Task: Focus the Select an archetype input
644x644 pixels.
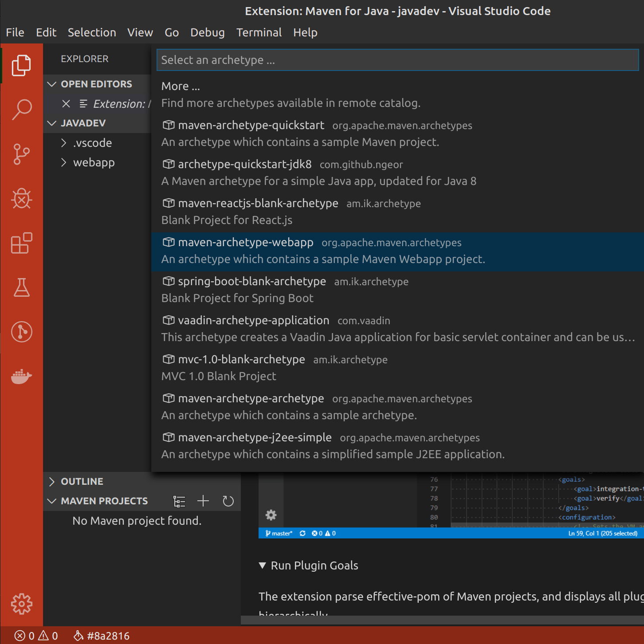Action: coord(397,60)
